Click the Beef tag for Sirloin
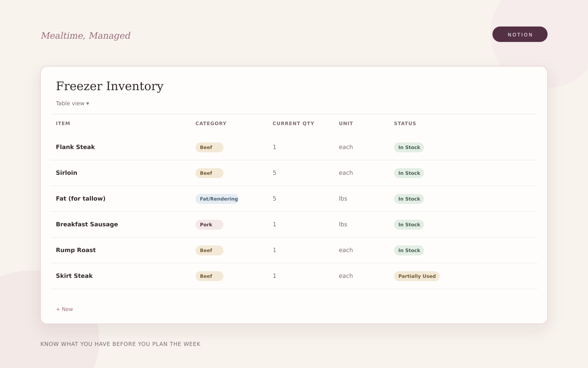This screenshot has width=588, height=368. [x=209, y=173]
